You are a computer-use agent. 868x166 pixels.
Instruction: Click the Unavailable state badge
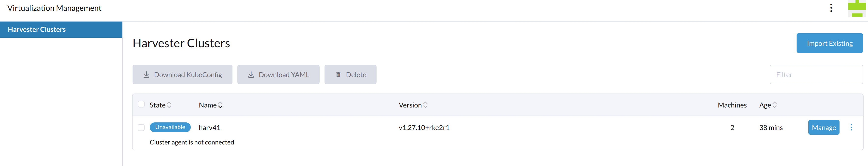click(170, 127)
